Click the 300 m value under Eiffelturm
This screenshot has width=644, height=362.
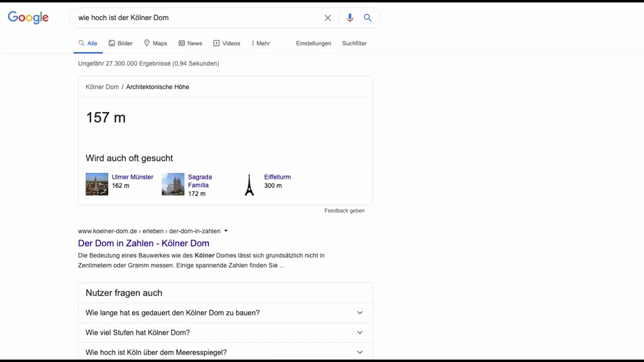tap(273, 186)
